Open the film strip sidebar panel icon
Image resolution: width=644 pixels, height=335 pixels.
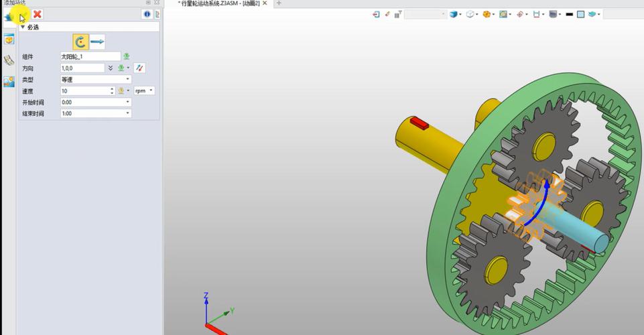click(9, 61)
